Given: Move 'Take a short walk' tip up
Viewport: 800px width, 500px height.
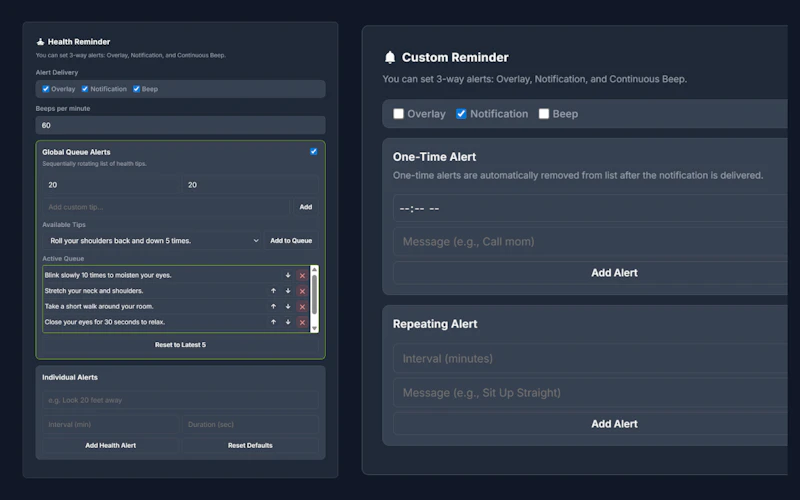Looking at the screenshot, I should coord(273,307).
